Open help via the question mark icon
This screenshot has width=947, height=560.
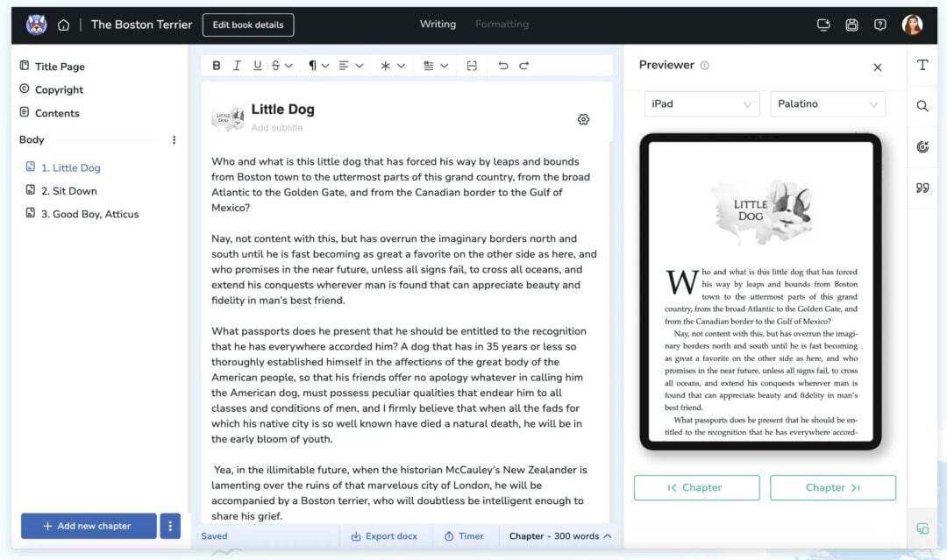point(880,25)
